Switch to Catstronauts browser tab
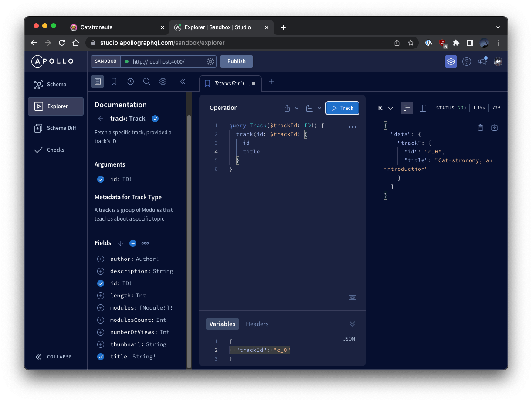The image size is (532, 402). pos(117,27)
